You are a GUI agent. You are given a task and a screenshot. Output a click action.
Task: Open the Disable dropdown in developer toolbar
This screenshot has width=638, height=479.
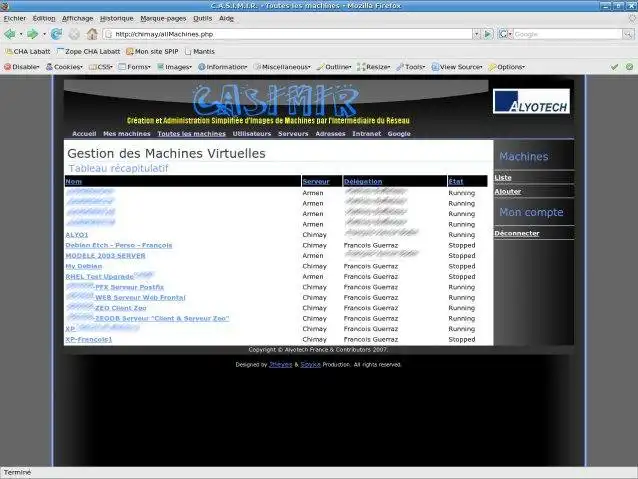click(x=22, y=67)
